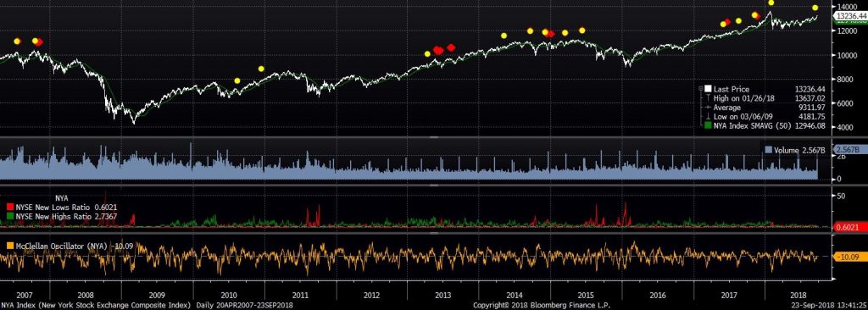
Task: Click the 13236.44 last price axis tag
Action: point(850,17)
